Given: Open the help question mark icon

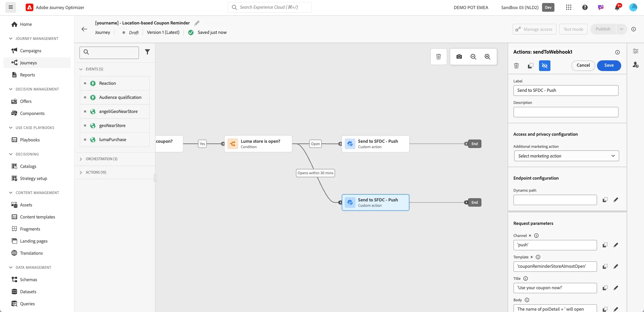Looking at the screenshot, I should coord(585,7).
